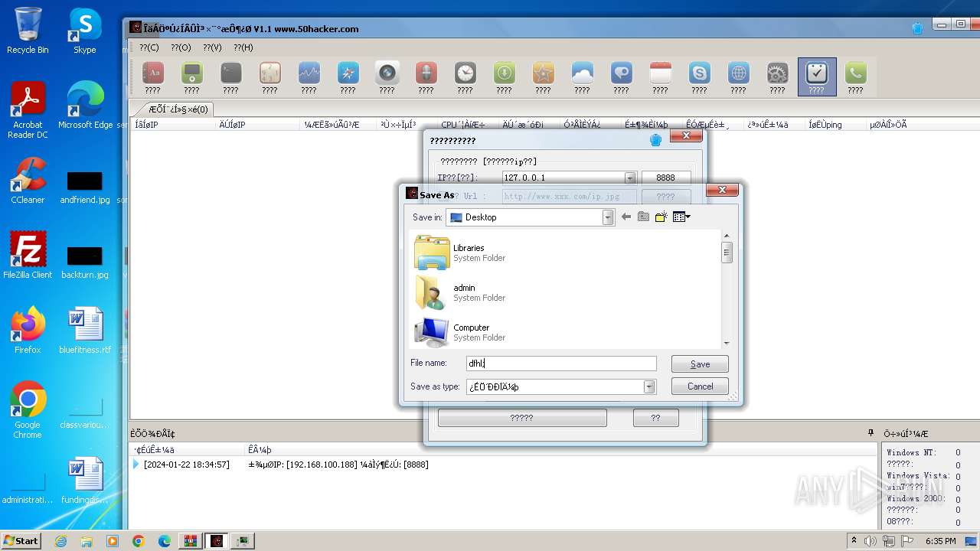Create new folder in Save As dialog

click(661, 217)
